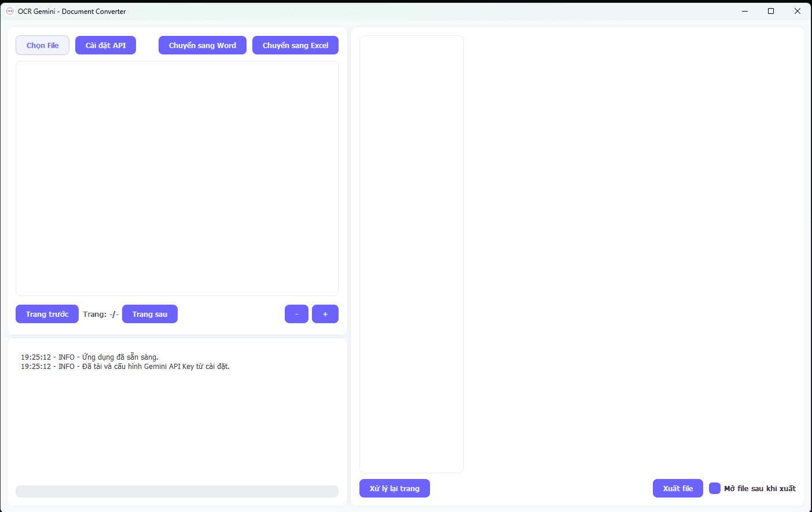Export results with Xuất file button
The height and width of the screenshot is (512, 812).
pos(677,488)
